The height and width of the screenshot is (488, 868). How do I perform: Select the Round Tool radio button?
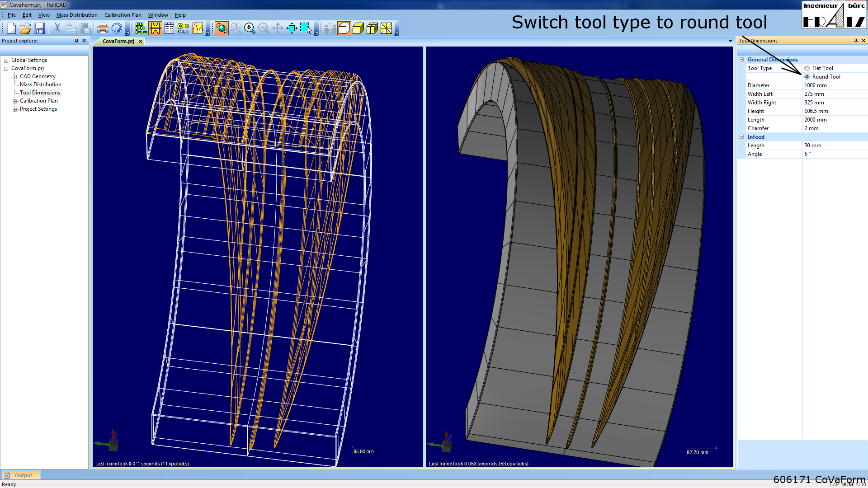[x=807, y=77]
